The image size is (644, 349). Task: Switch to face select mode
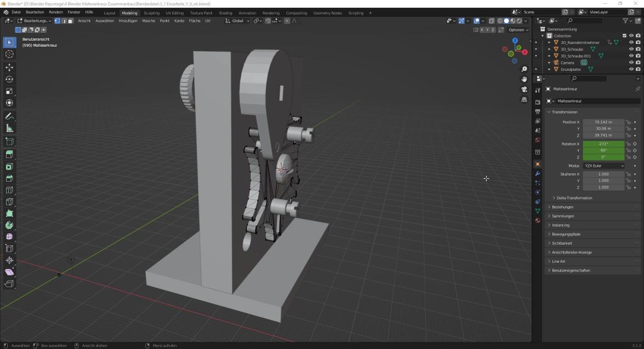click(x=71, y=21)
